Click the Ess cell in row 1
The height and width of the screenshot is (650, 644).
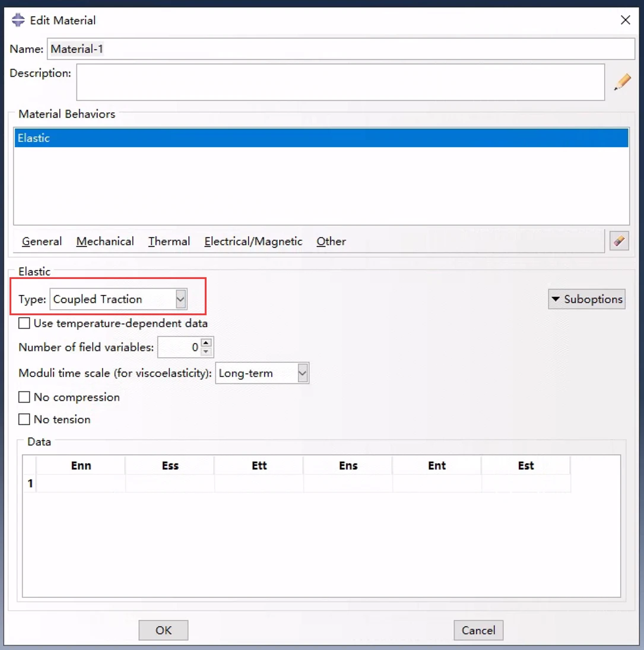(x=170, y=483)
